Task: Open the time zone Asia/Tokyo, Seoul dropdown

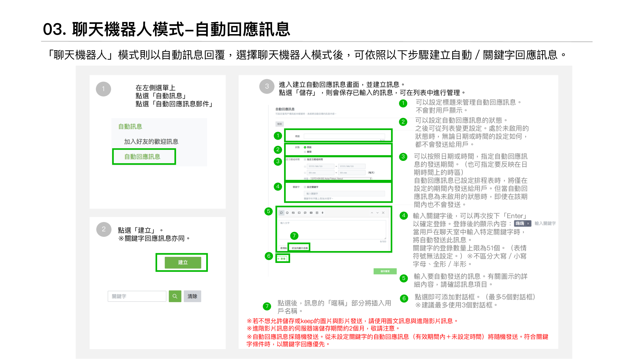Action: [341, 179]
